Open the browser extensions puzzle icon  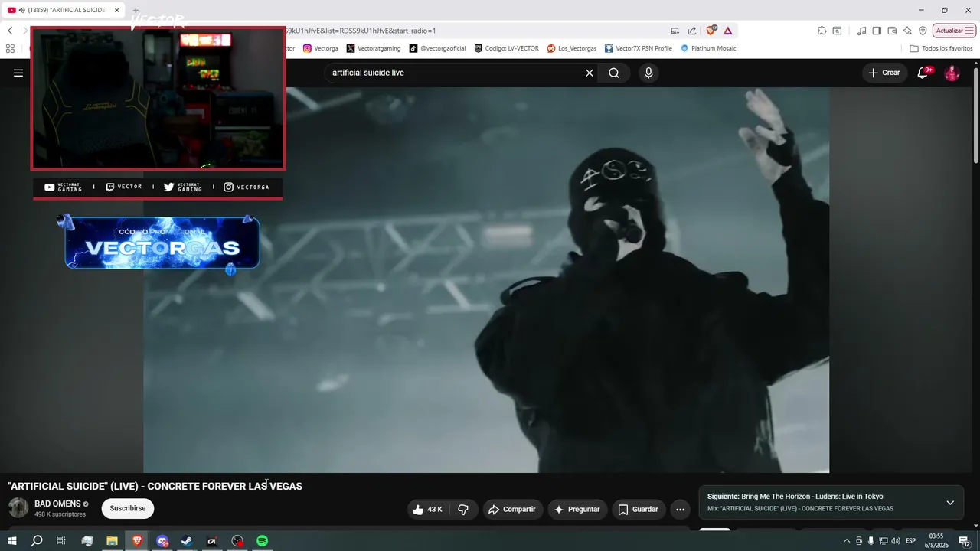tap(822, 31)
